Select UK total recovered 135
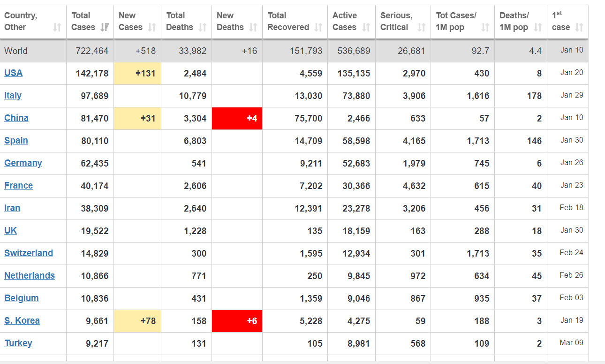The width and height of the screenshot is (605, 364). click(315, 231)
